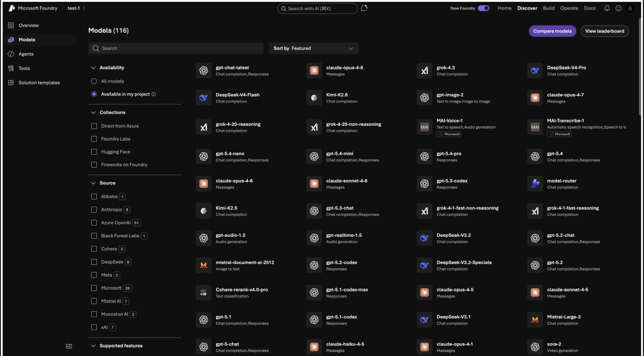Open the new AI chat icon beside search

click(x=364, y=8)
